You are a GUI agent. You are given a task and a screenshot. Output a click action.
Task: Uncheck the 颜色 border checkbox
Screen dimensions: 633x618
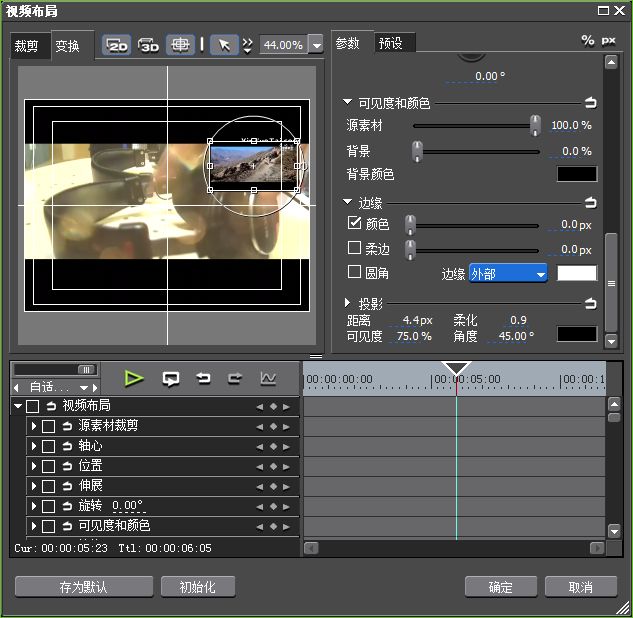click(354, 224)
